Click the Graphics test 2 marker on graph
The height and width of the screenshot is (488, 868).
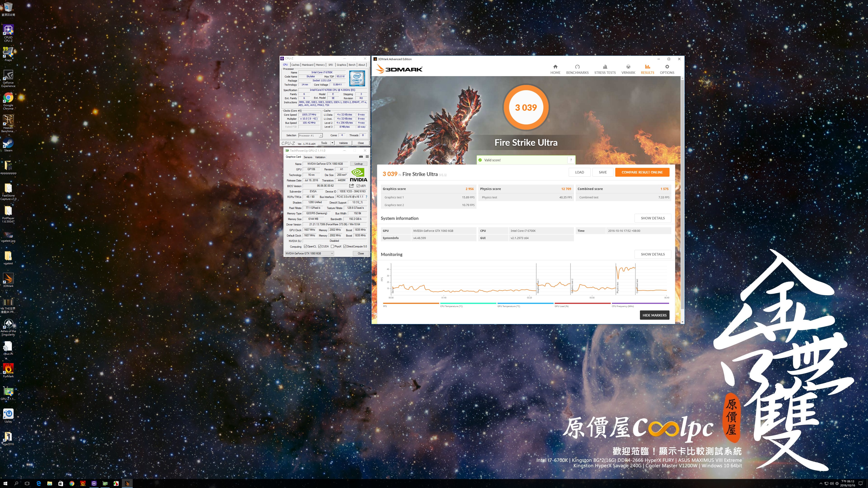572,286
